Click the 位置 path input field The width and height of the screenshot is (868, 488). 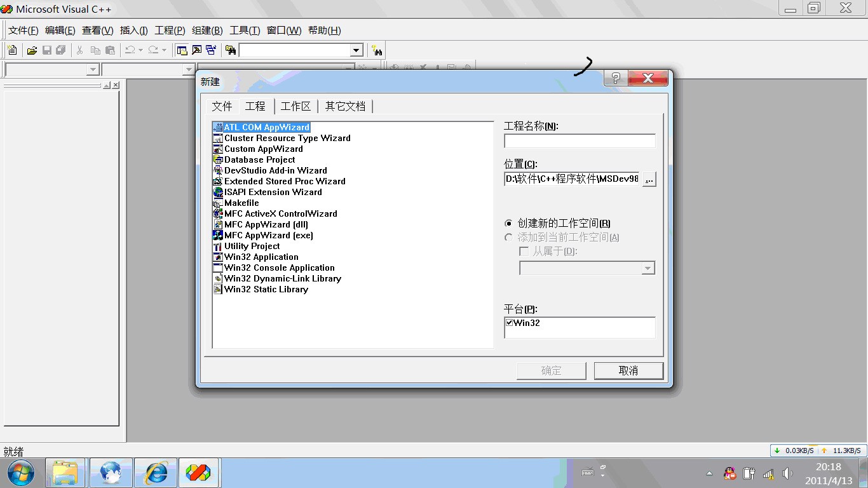572,179
